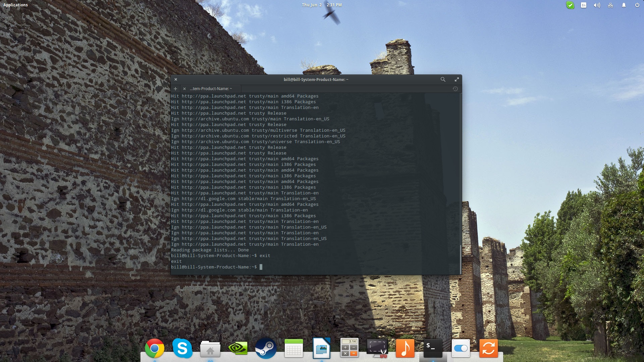Launch Calculator from dock
Screen dimensions: 644x362
point(349,348)
